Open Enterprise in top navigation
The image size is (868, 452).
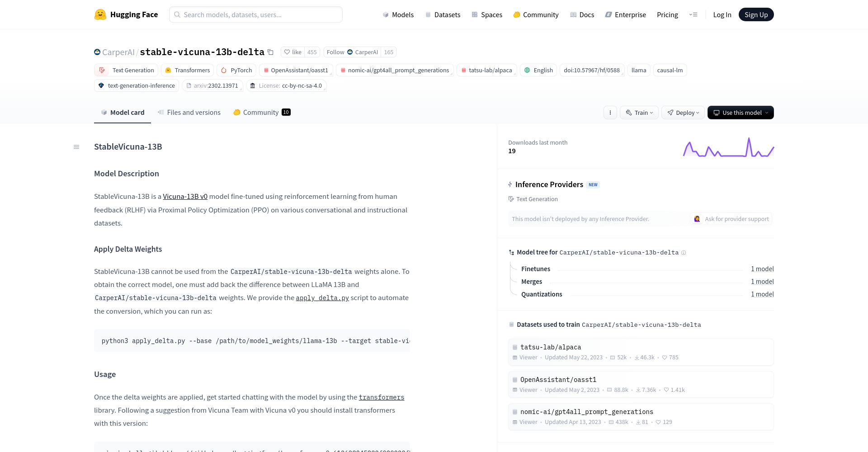[x=626, y=14]
